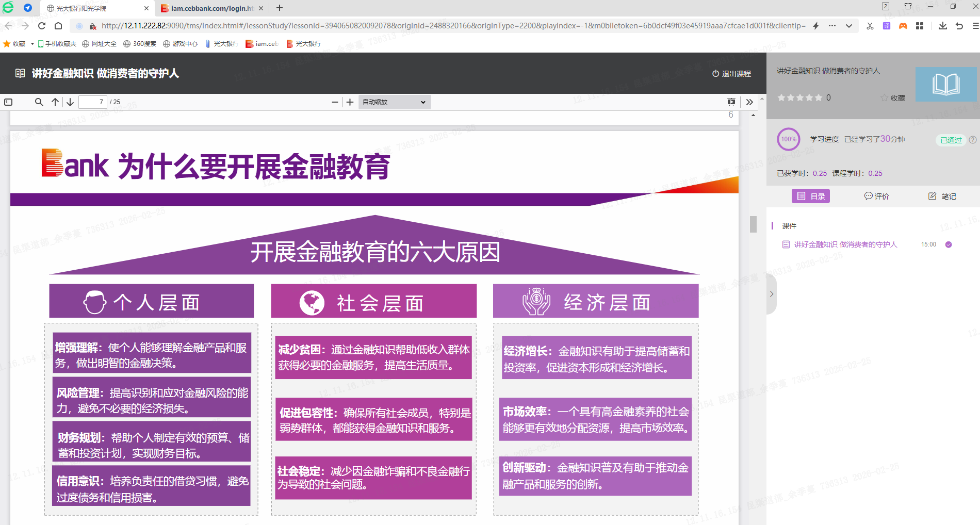Open the PDF search magnifier
The image size is (980, 525).
tap(39, 102)
